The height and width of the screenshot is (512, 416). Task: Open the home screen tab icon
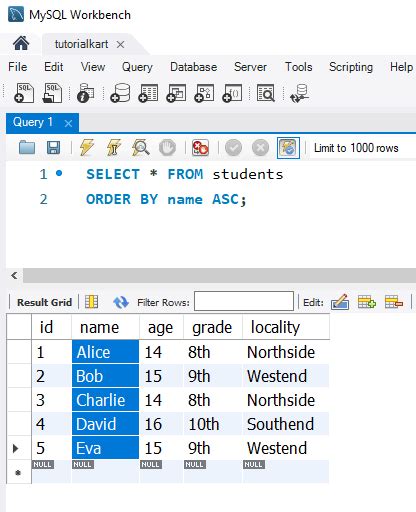click(x=21, y=44)
